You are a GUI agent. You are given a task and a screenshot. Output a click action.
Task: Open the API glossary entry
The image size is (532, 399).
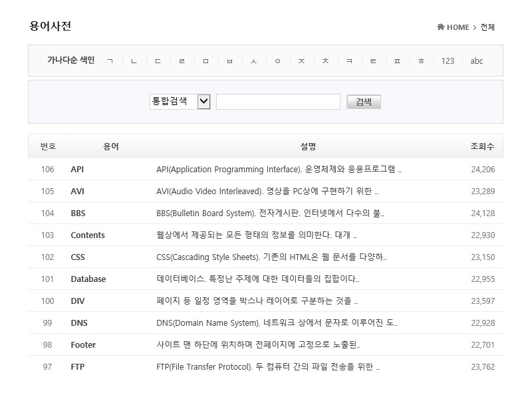pos(76,169)
